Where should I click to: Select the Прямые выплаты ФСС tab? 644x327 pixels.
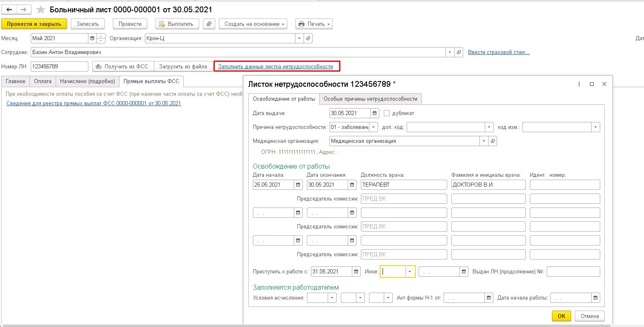(151, 81)
